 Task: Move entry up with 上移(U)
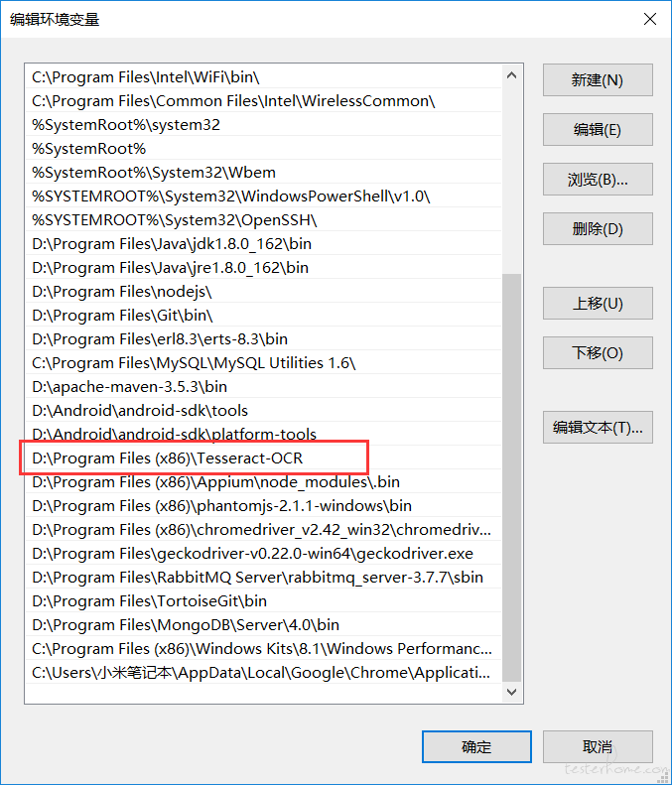click(598, 303)
